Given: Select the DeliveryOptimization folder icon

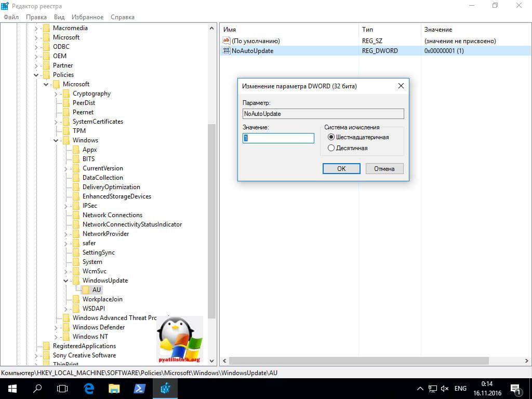Looking at the screenshot, I should pos(76,187).
